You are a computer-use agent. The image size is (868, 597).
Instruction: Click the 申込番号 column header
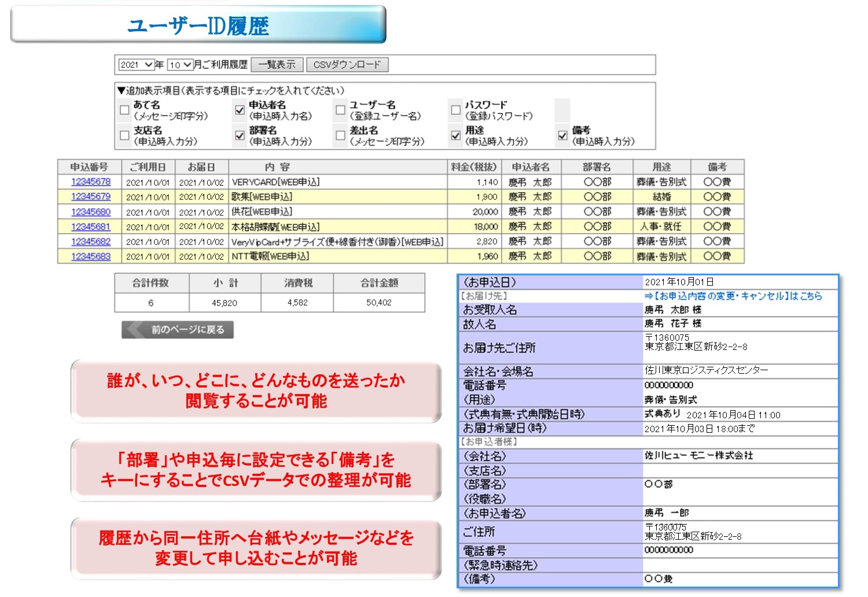[x=89, y=167]
